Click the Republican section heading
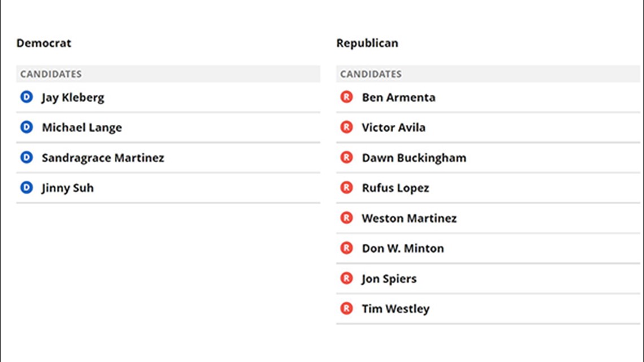This screenshot has height=362, width=644. 367,43
